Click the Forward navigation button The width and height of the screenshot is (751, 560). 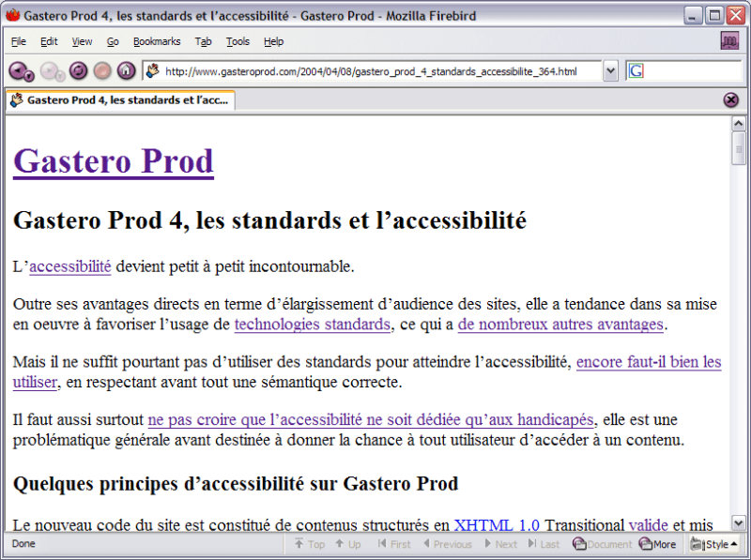coord(50,71)
